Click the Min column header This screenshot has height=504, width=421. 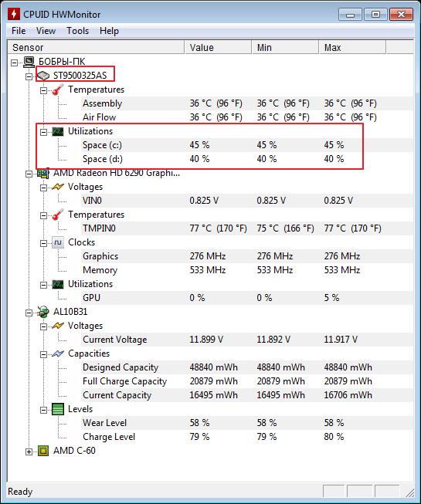tap(285, 48)
